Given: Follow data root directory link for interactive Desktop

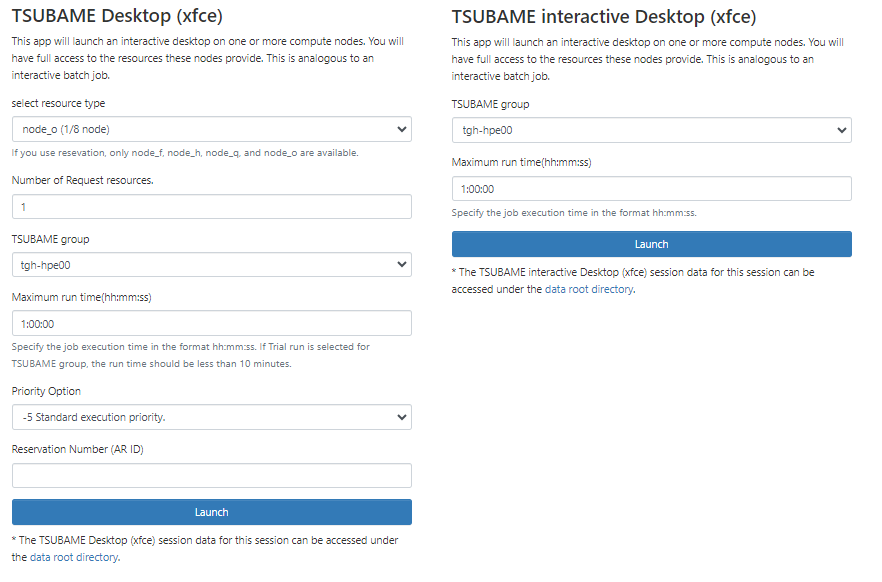Looking at the screenshot, I should click(589, 289).
